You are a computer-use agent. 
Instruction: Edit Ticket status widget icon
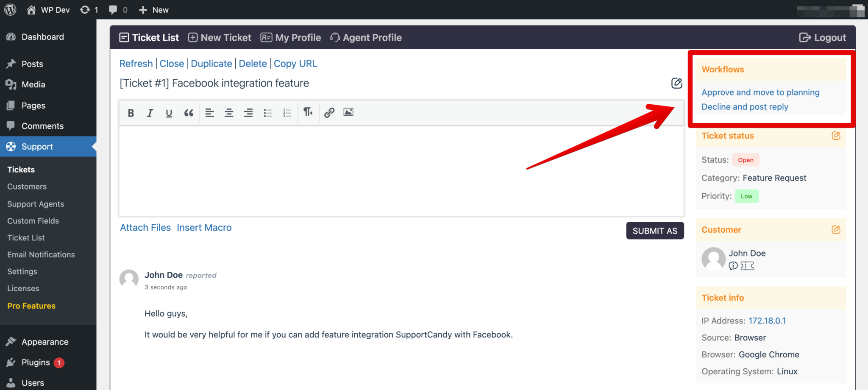[x=836, y=136]
